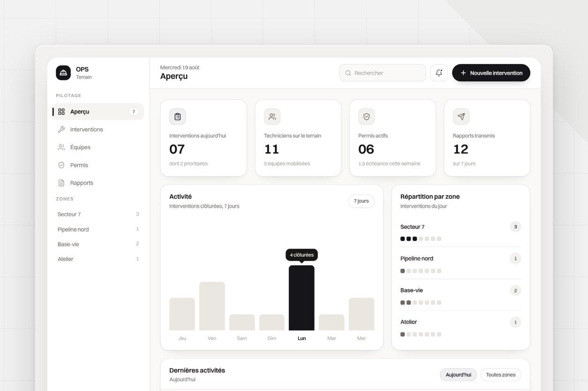
Task: Click the Interventions aujourd'hui value 07
Action: coord(177,149)
